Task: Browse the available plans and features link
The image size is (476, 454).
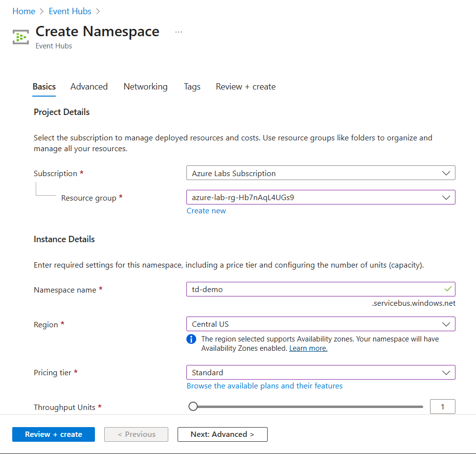Action: 265,386
